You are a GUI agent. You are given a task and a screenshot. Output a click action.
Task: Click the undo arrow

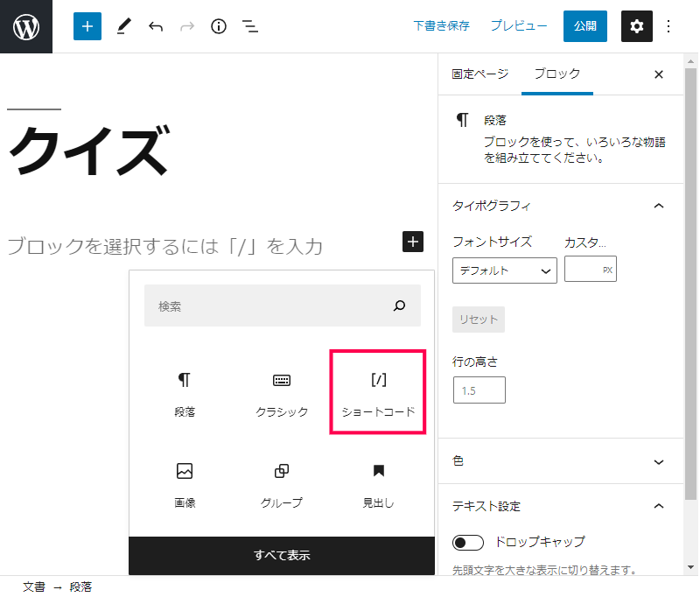coord(156,26)
